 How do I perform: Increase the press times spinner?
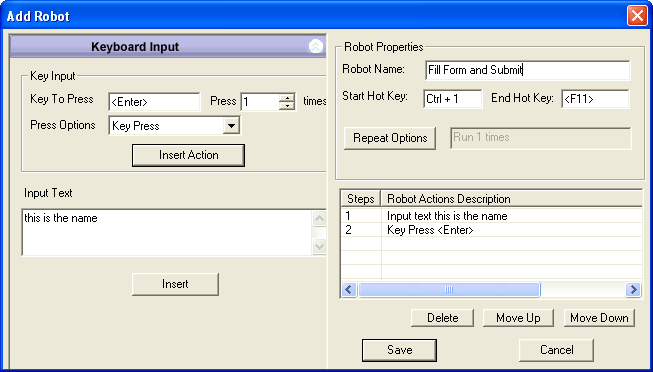287,98
